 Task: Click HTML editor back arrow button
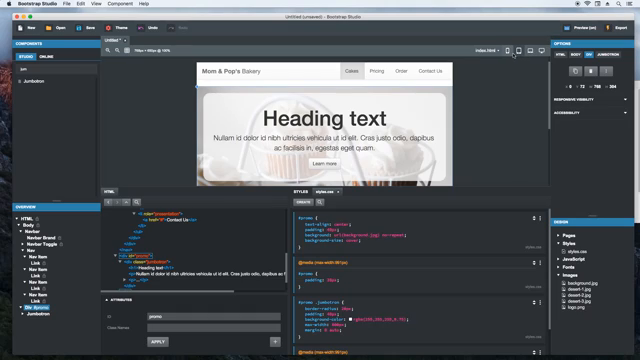point(108,202)
